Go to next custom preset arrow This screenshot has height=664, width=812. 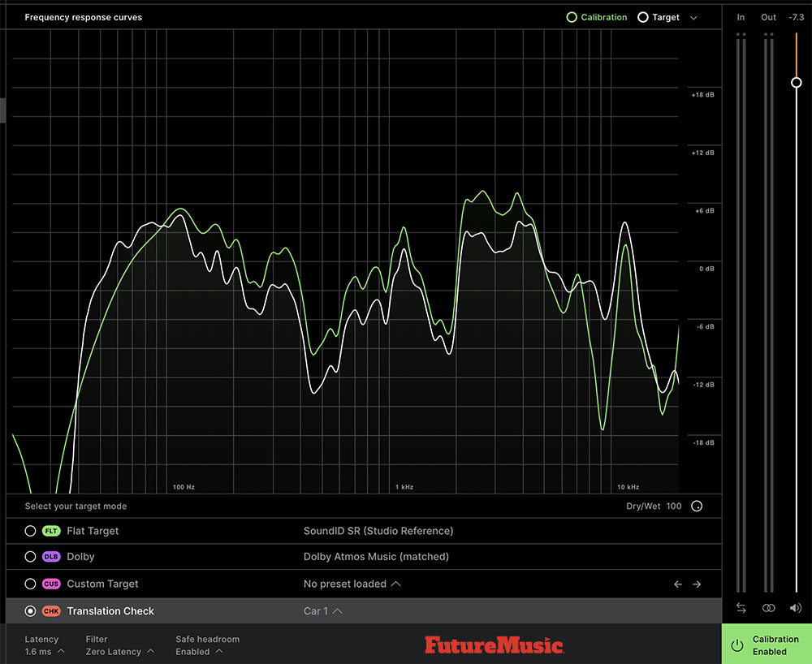click(697, 584)
